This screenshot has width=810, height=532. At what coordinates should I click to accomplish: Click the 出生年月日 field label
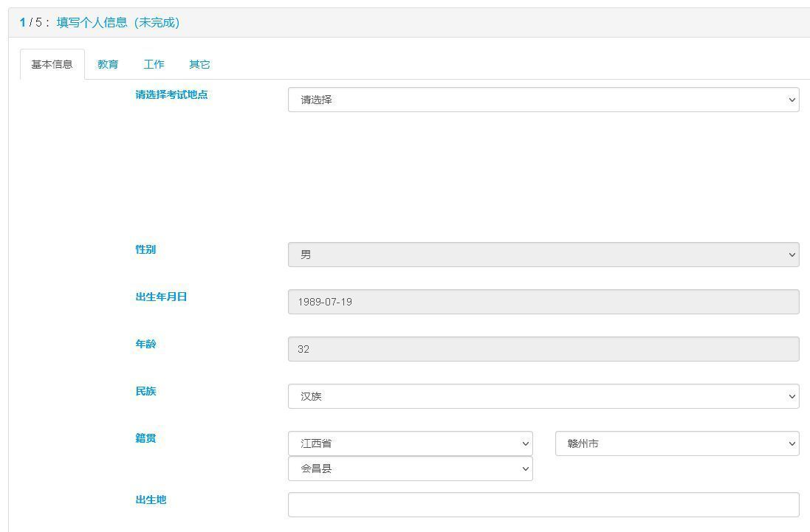[161, 297]
